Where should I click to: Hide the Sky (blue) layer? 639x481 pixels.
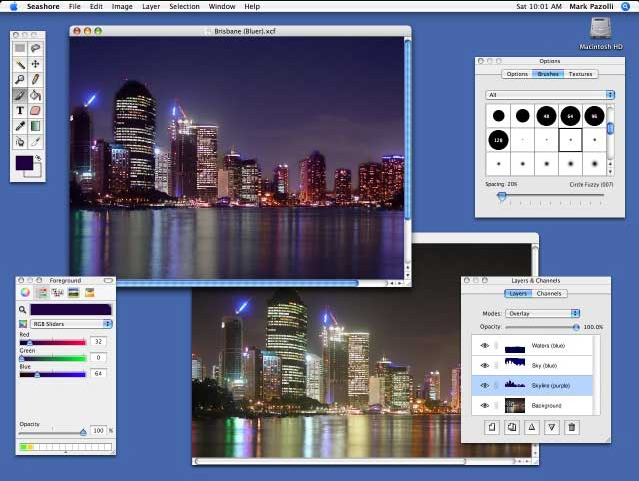pos(484,366)
